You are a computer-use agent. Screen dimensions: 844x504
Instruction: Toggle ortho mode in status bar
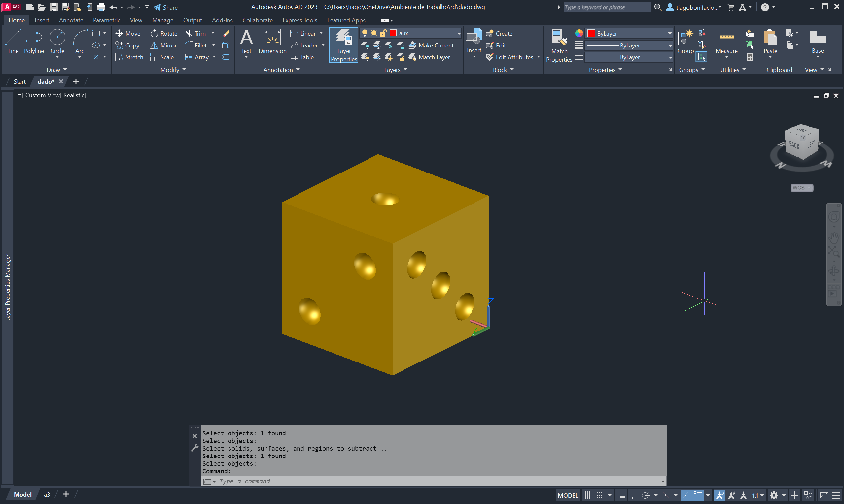pyautogui.click(x=633, y=495)
